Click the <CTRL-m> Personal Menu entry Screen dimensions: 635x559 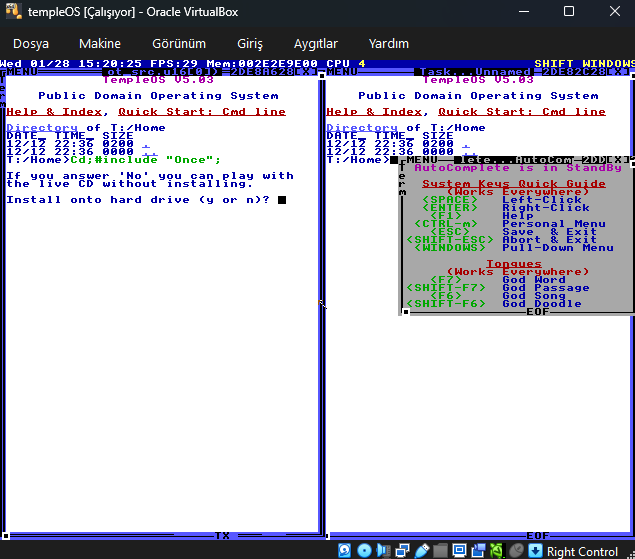coord(510,224)
